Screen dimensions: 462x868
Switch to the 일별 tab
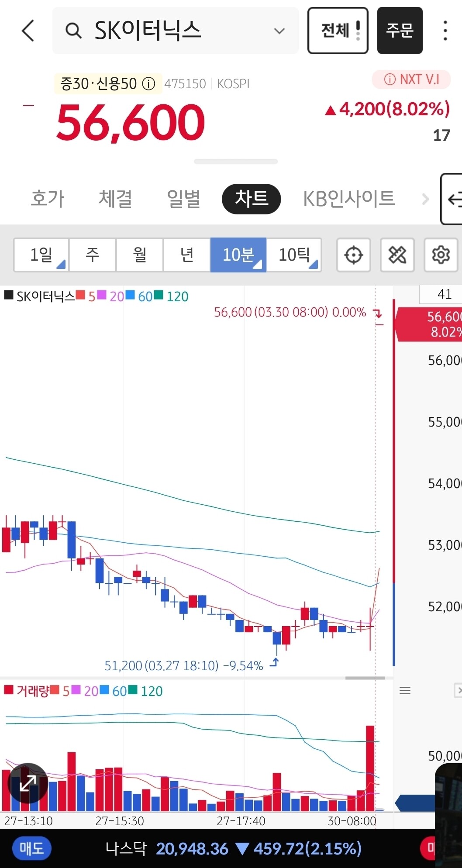(183, 199)
